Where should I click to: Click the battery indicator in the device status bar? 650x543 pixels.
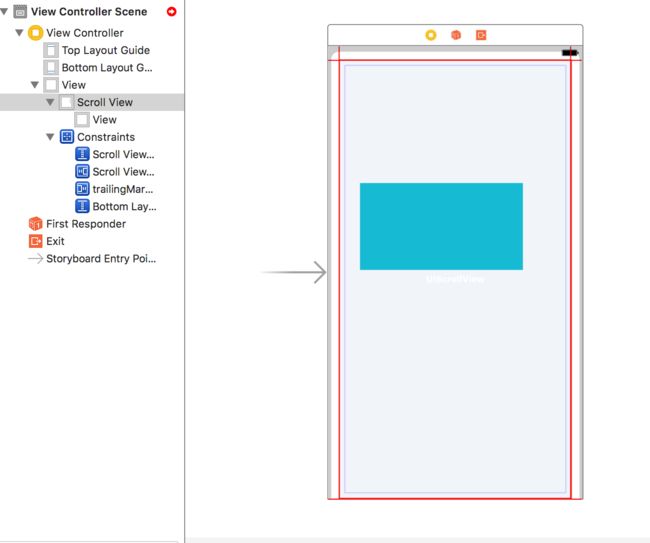point(570,53)
